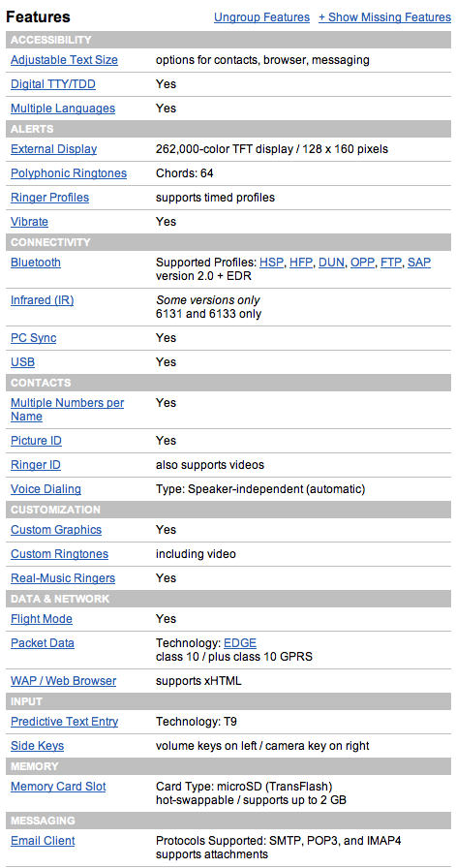
Task: Open the Memory Card Slot link
Action: coord(58,786)
